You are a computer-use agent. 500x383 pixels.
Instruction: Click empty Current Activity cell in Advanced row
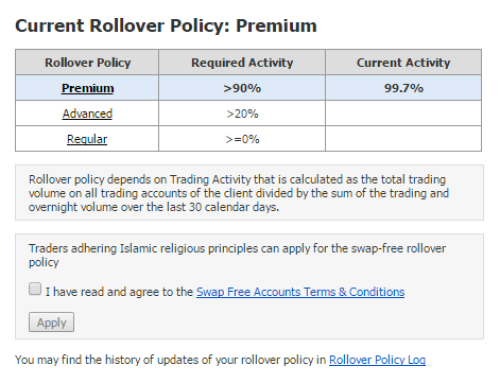[x=403, y=114]
